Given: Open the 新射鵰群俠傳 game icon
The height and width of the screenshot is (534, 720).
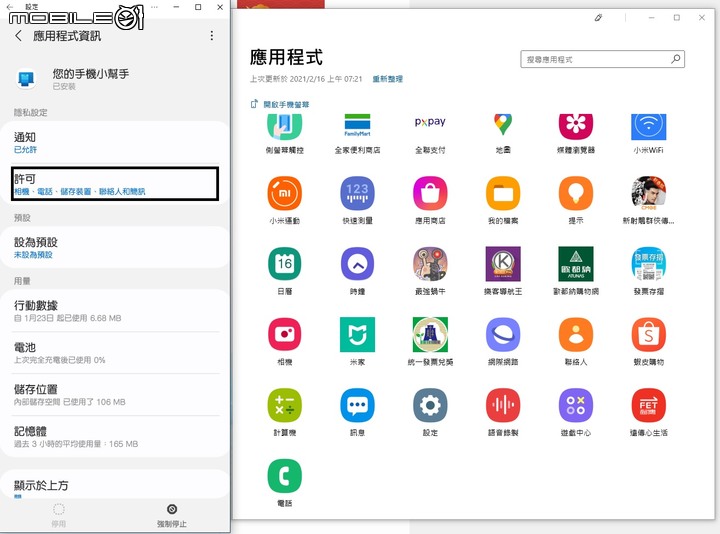Looking at the screenshot, I should [648, 193].
